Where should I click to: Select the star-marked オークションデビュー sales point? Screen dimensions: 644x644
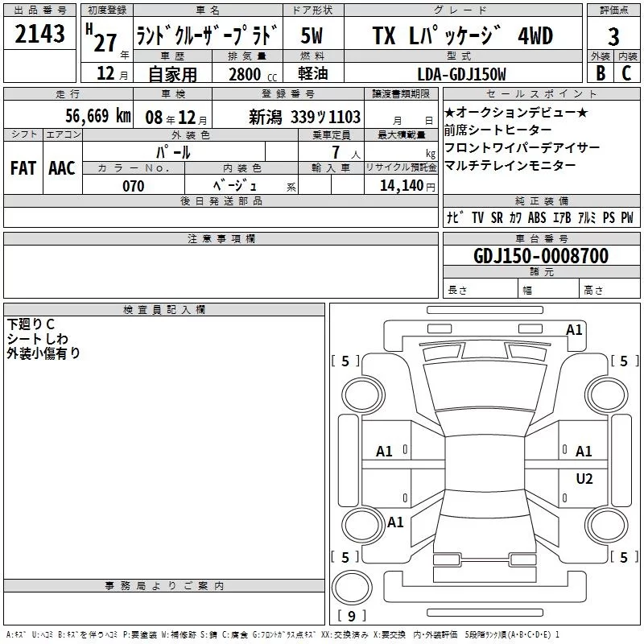click(x=515, y=113)
